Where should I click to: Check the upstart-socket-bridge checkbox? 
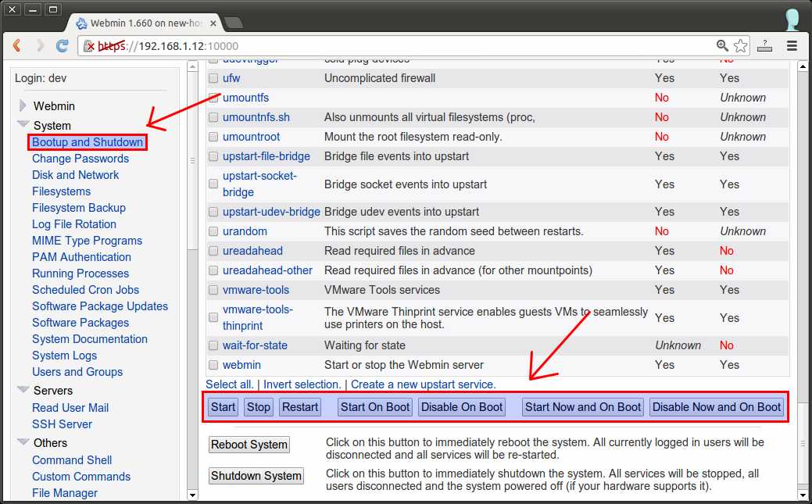(x=213, y=184)
